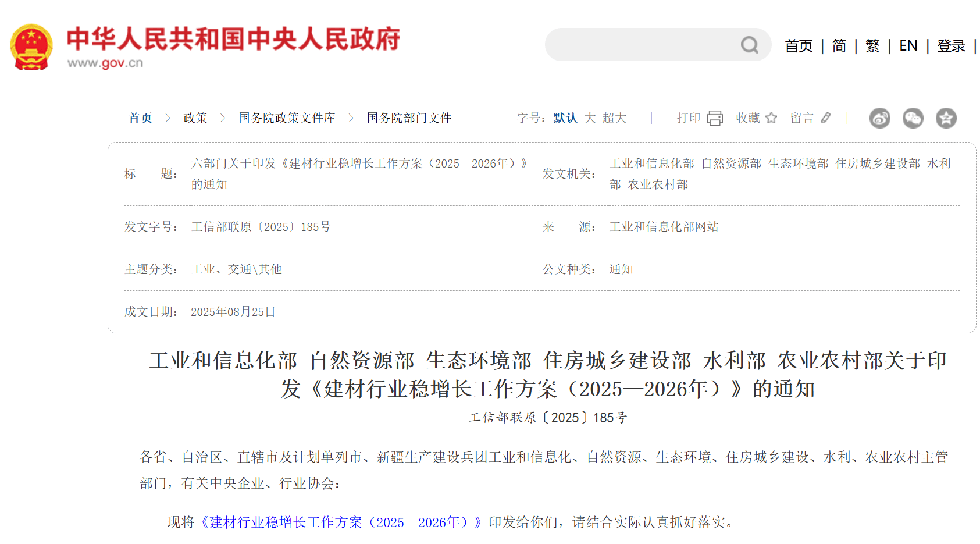This screenshot has height=544, width=980.
Task: Click the favorite star icon beside 收藏
Action: point(771,118)
